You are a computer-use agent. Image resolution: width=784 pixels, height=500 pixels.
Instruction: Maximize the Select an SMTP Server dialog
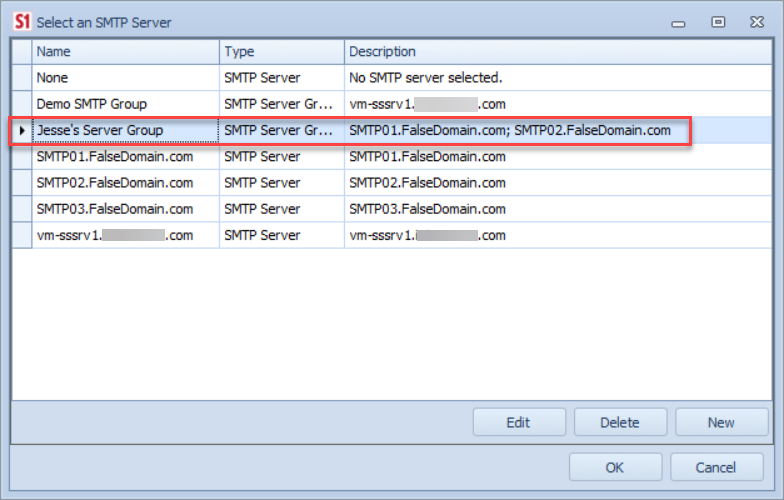(x=718, y=22)
